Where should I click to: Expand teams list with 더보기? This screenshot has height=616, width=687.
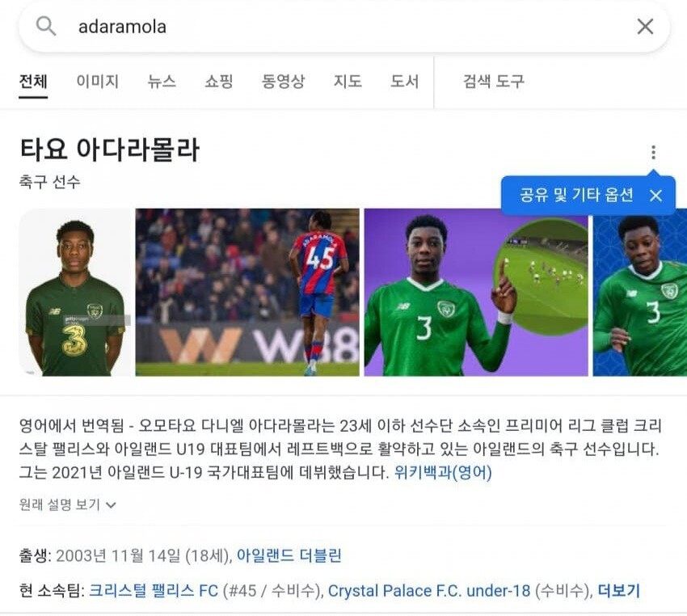[x=619, y=591]
